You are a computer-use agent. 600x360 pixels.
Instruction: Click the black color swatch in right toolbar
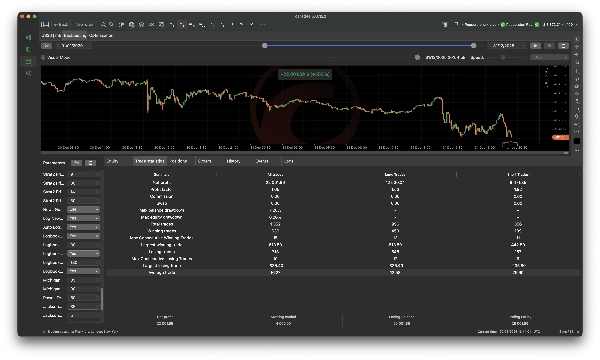pyautogui.click(x=577, y=141)
